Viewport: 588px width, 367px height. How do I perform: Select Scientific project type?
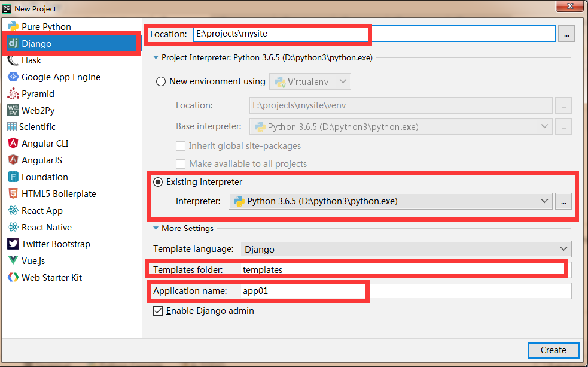point(37,126)
